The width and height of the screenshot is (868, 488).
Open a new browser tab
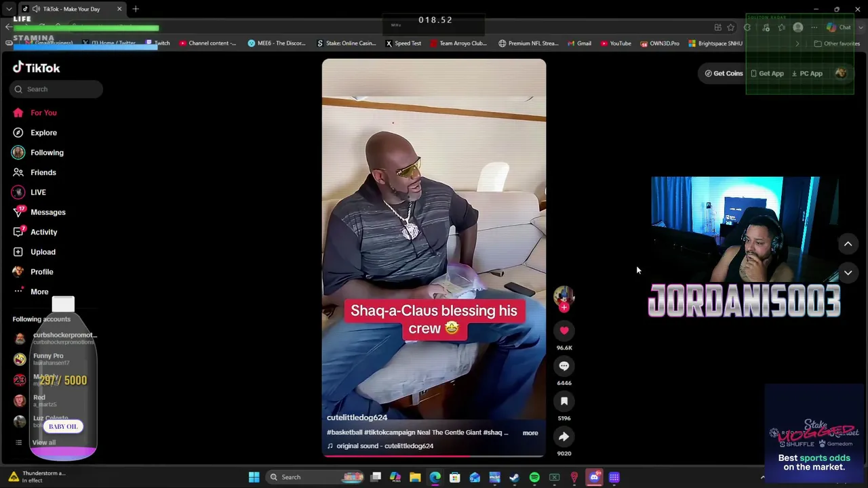136,9
